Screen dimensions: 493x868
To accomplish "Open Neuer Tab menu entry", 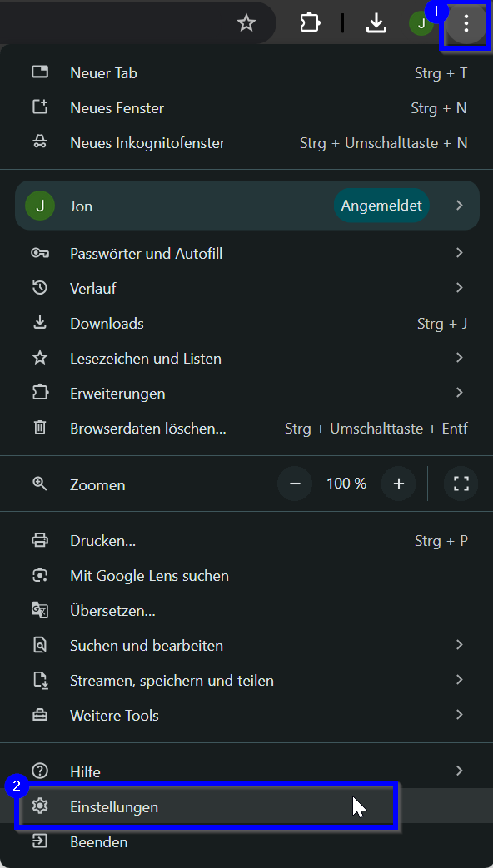I will point(247,73).
